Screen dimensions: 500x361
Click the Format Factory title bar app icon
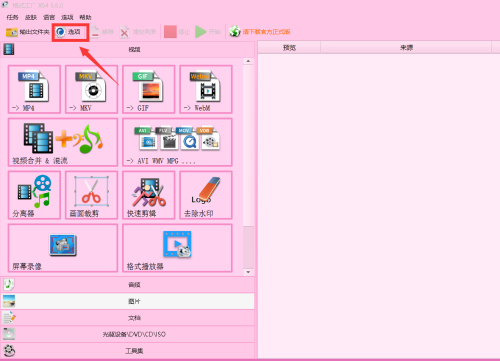(x=5, y=5)
